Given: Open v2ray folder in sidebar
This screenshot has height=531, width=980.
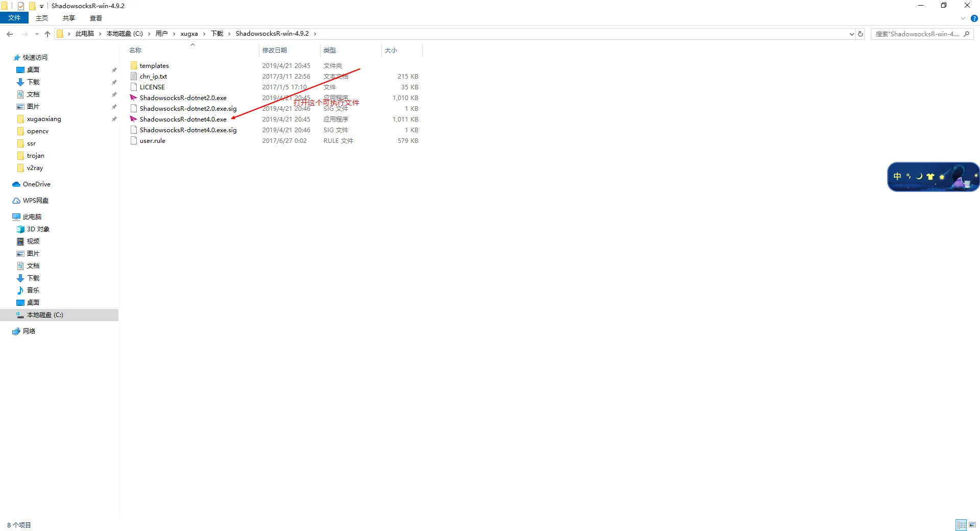Looking at the screenshot, I should 35,168.
